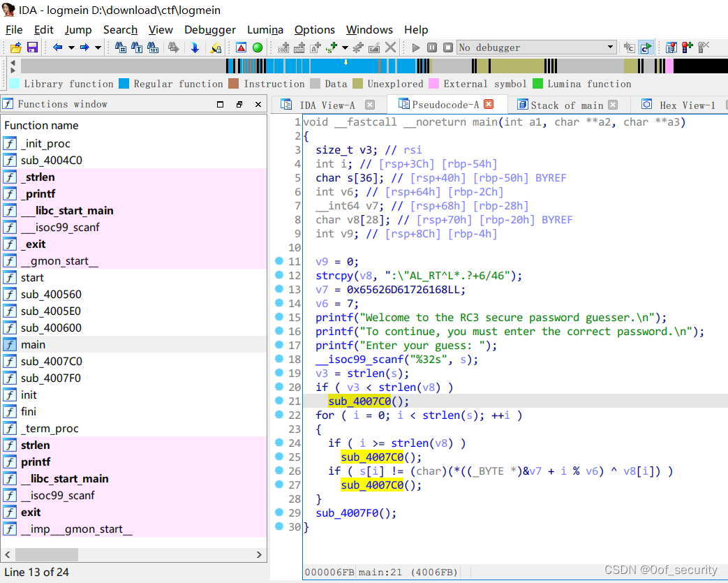
Task: Pause the debugged process
Action: click(x=431, y=47)
